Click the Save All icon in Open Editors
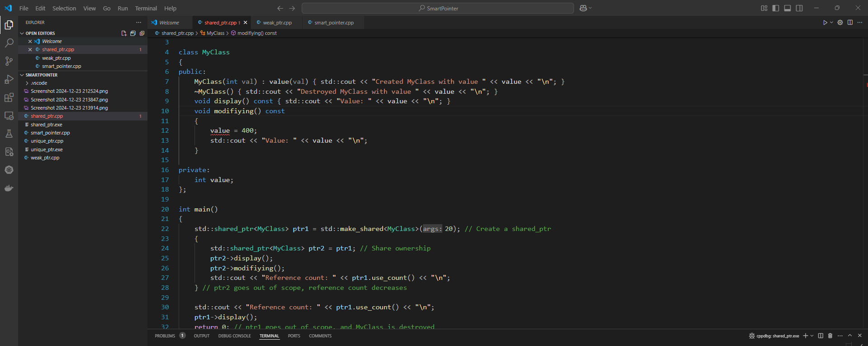 point(133,33)
